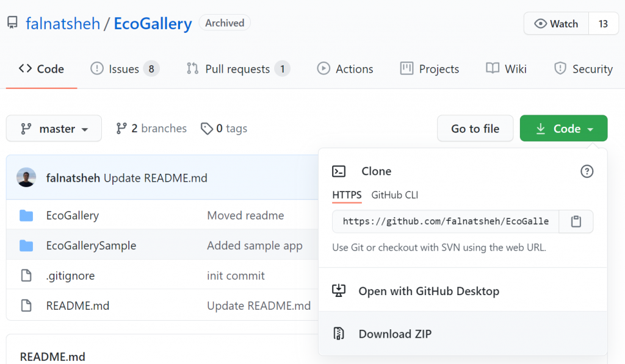This screenshot has height=364, width=625.
Task: Click the README.md file icon
Action: coord(26,305)
